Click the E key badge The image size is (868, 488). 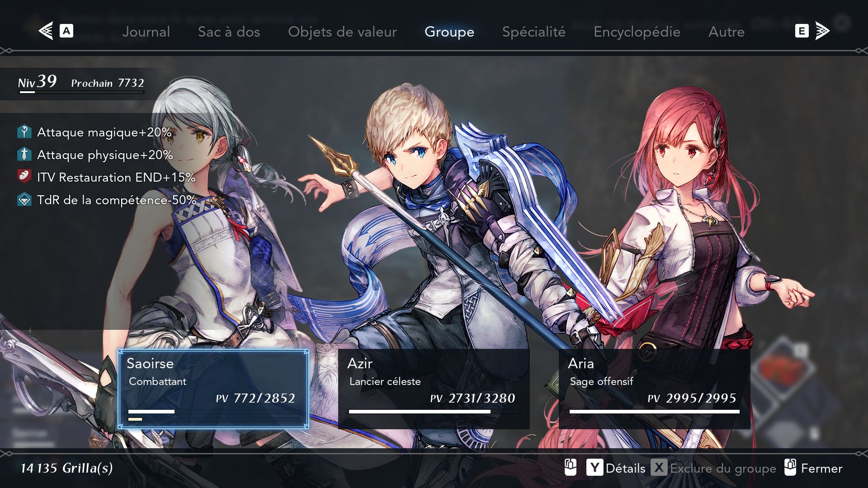[802, 31]
